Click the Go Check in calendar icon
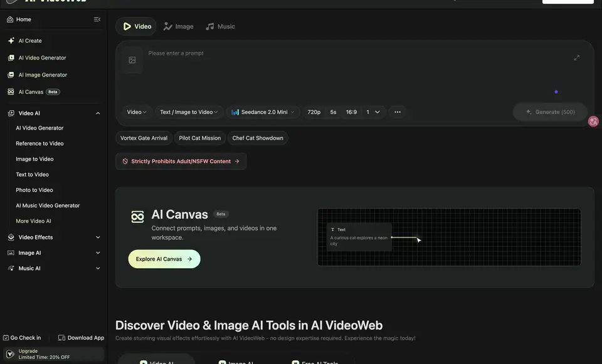 (6, 338)
